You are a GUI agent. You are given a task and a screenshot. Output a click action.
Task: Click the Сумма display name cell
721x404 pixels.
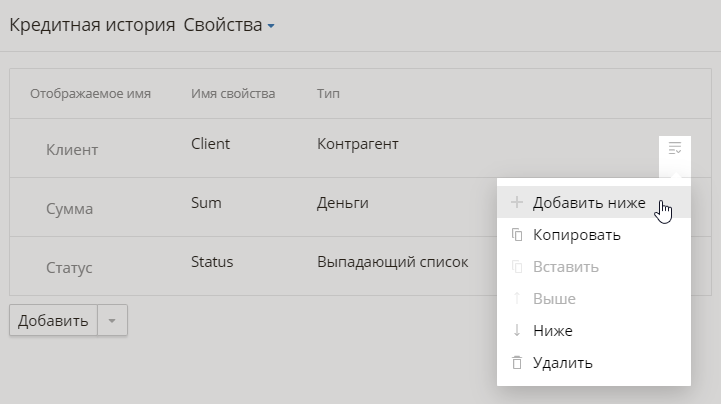69,210
